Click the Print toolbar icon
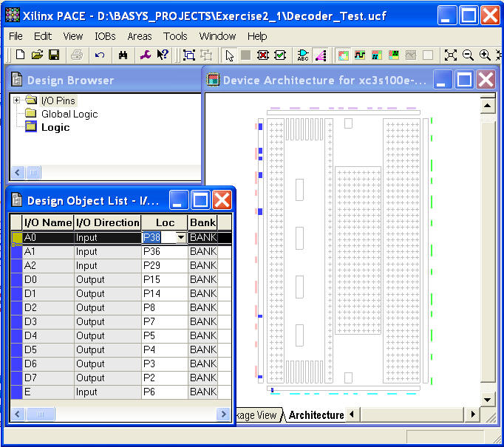 pyautogui.click(x=77, y=55)
